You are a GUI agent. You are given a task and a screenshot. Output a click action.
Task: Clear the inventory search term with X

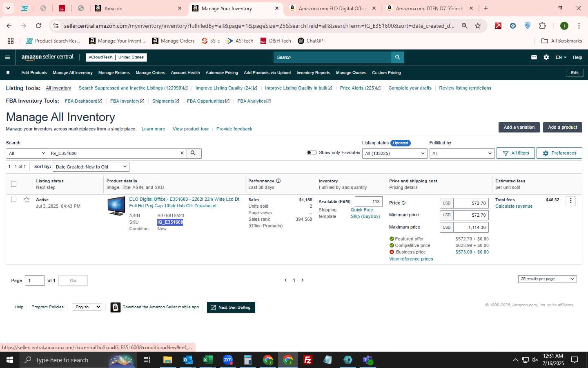[x=182, y=153]
